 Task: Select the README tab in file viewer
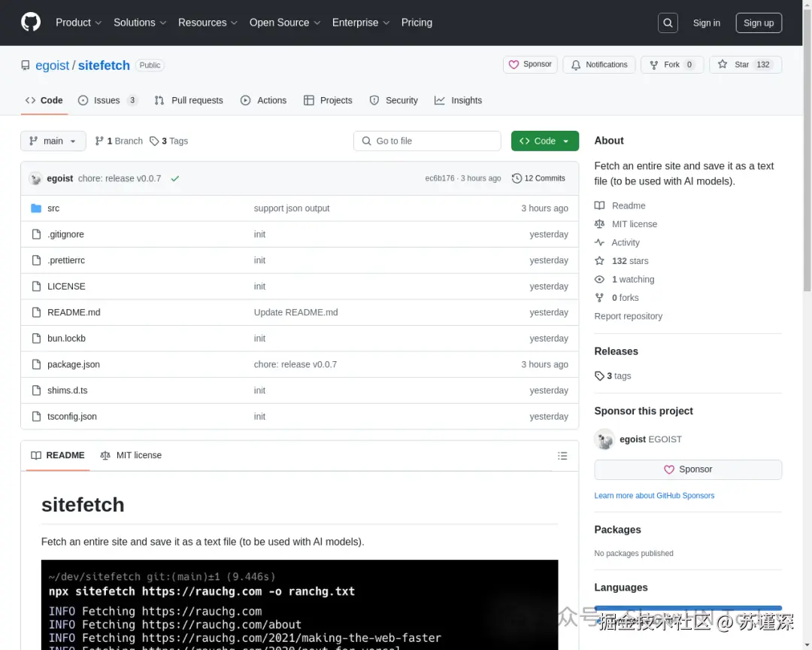point(57,456)
